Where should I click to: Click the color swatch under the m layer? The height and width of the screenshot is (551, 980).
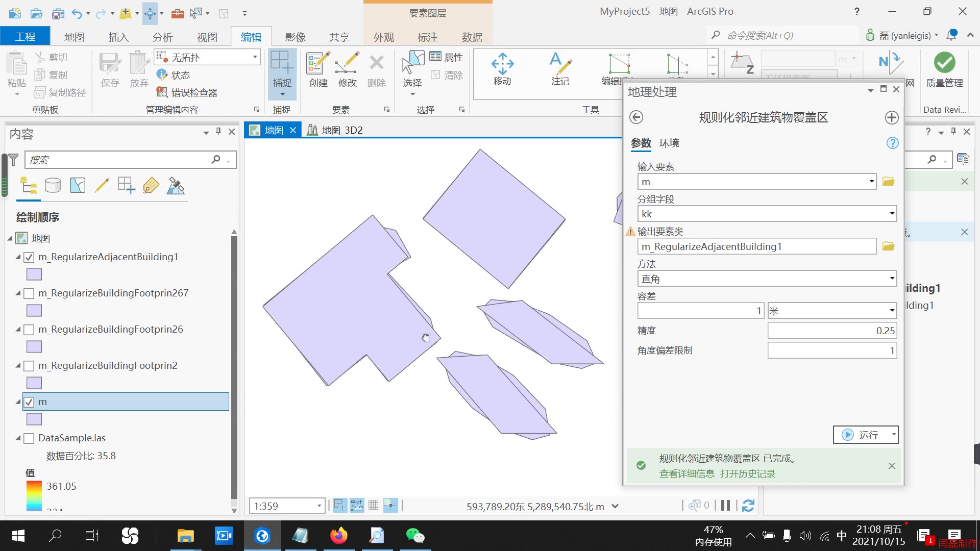(34, 419)
